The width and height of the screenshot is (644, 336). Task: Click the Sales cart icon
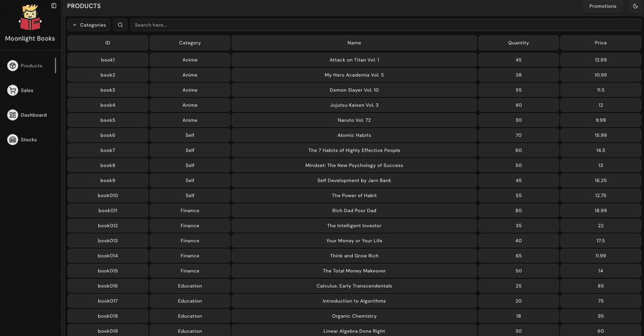point(13,91)
